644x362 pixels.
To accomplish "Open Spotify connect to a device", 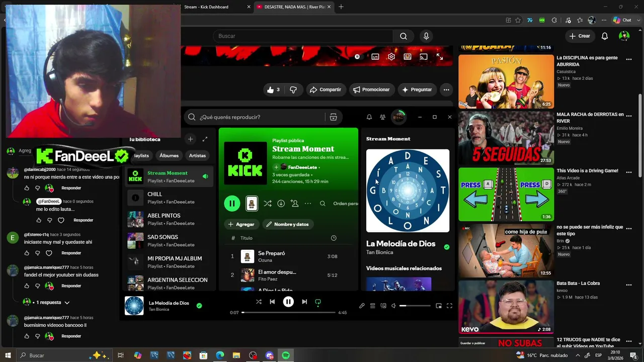I will [x=383, y=306].
